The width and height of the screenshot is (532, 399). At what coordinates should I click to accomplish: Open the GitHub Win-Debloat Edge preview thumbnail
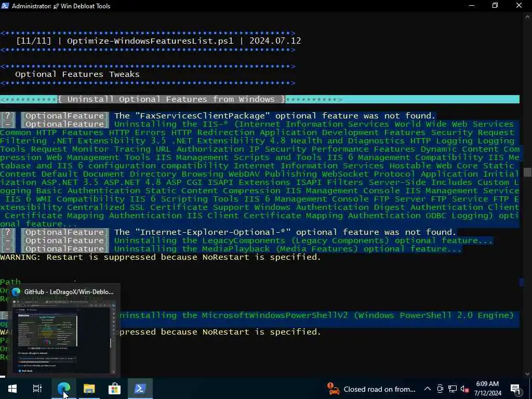(64, 336)
